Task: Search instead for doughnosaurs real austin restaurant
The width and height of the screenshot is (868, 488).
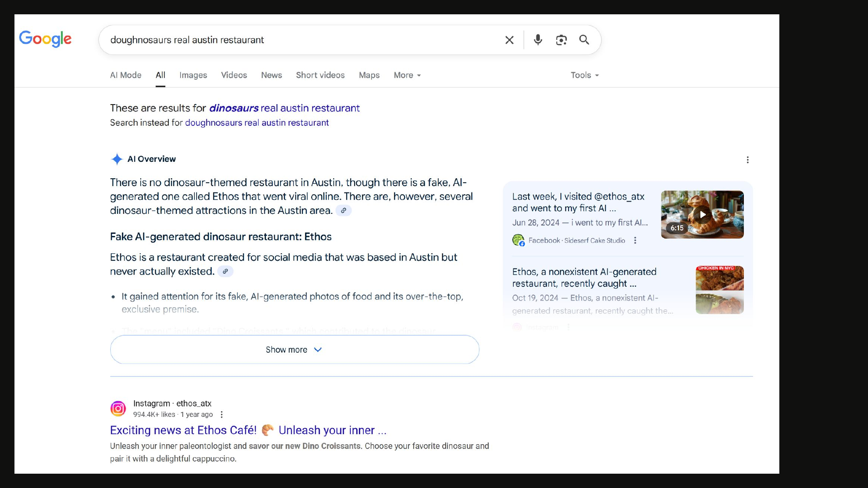Action: (256, 123)
